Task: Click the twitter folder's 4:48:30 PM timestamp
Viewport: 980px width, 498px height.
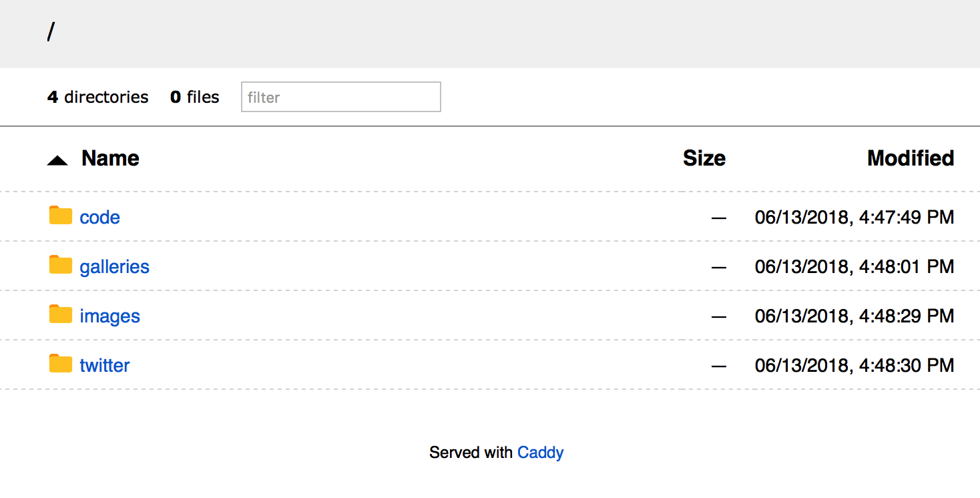Action: click(x=854, y=366)
